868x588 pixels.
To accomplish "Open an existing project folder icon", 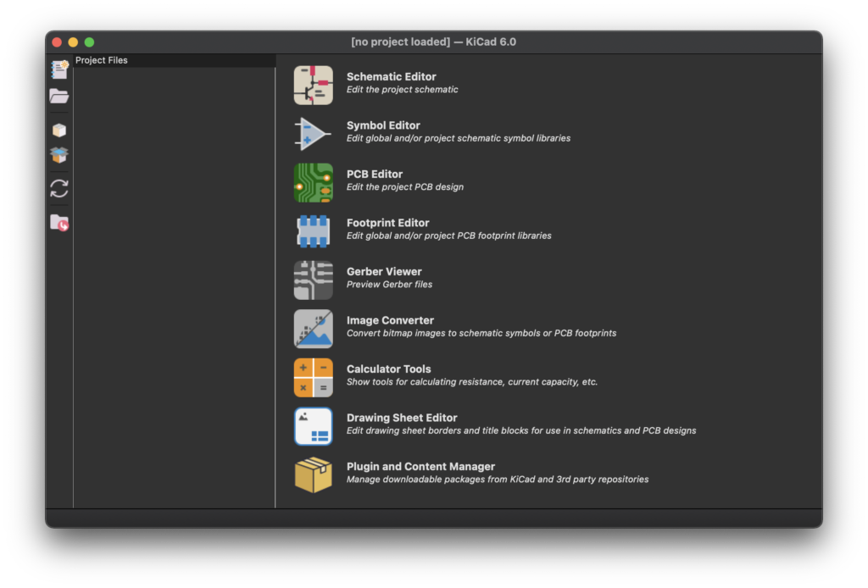I will coord(59,97).
